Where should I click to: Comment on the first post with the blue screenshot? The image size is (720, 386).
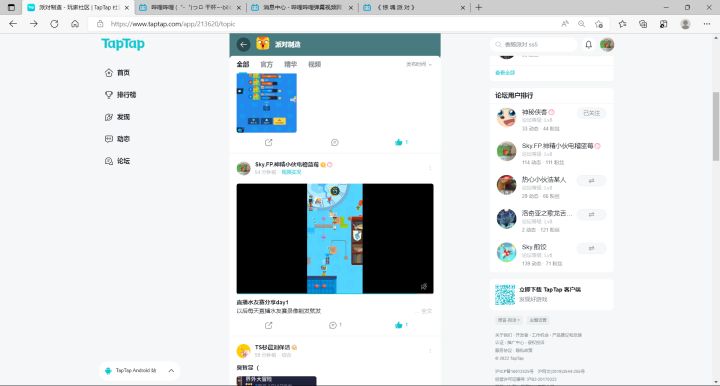[335, 142]
